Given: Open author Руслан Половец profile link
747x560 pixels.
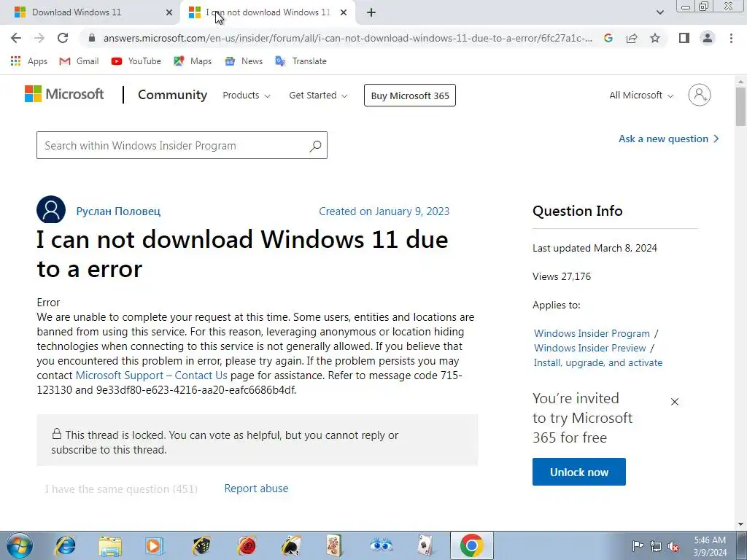Looking at the screenshot, I should [118, 211].
